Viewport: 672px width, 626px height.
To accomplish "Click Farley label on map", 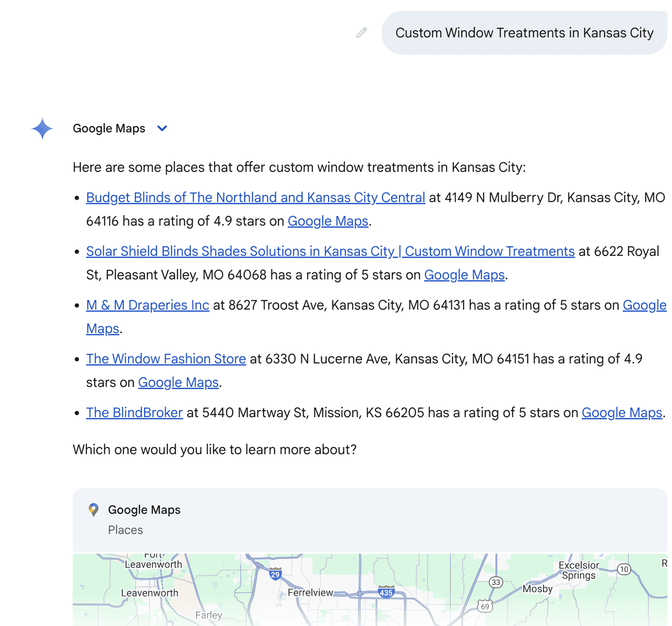I will 209,615.
